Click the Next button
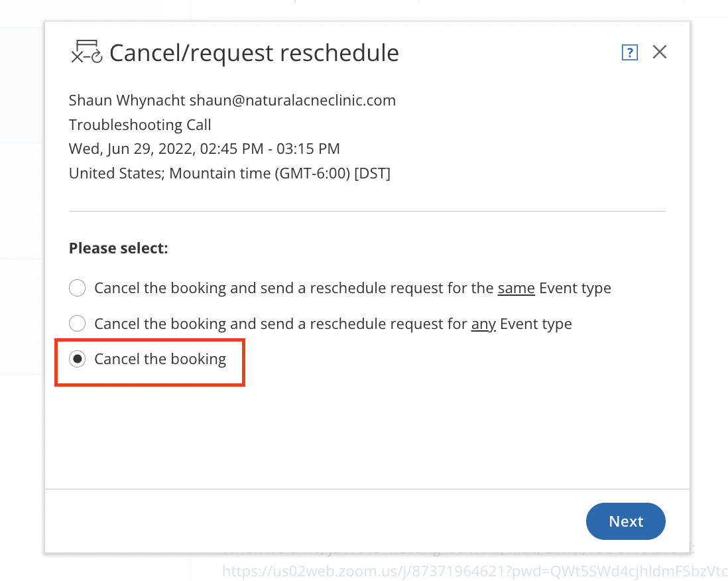The image size is (728, 581). pos(625,521)
